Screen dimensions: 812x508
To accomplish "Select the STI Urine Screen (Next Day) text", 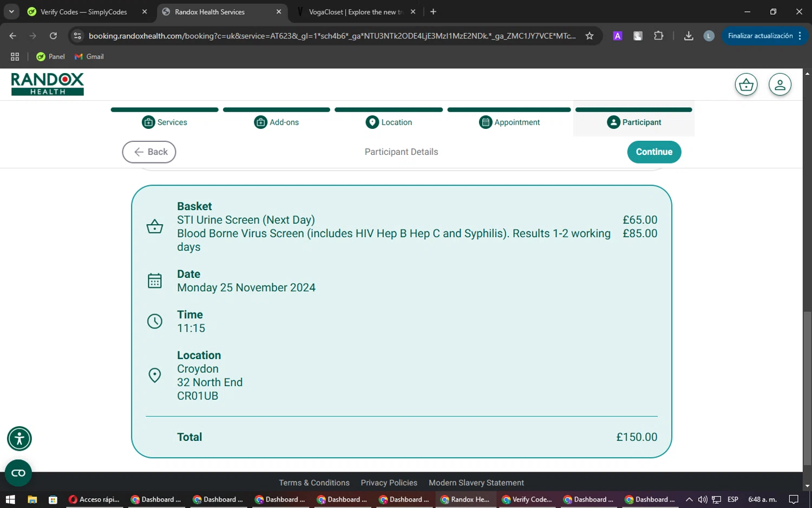I will pyautogui.click(x=246, y=220).
